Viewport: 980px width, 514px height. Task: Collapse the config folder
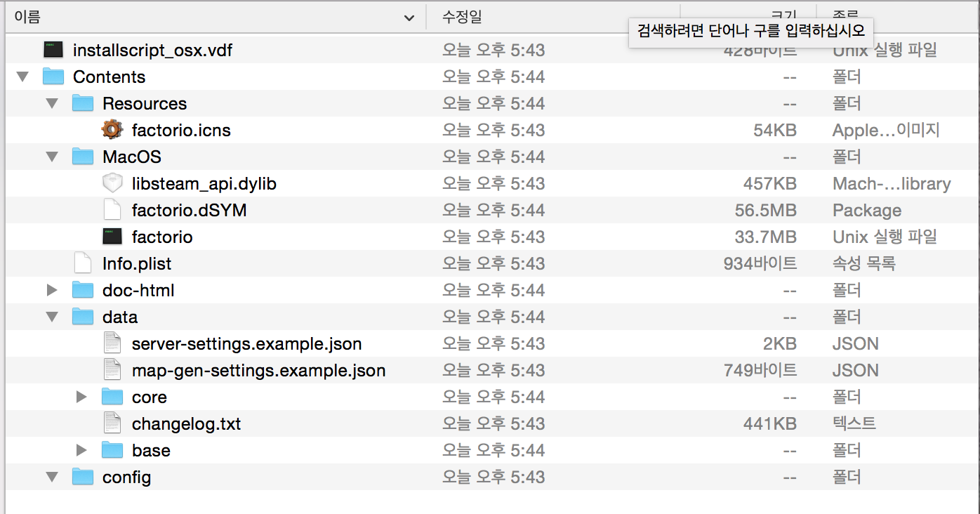point(52,477)
